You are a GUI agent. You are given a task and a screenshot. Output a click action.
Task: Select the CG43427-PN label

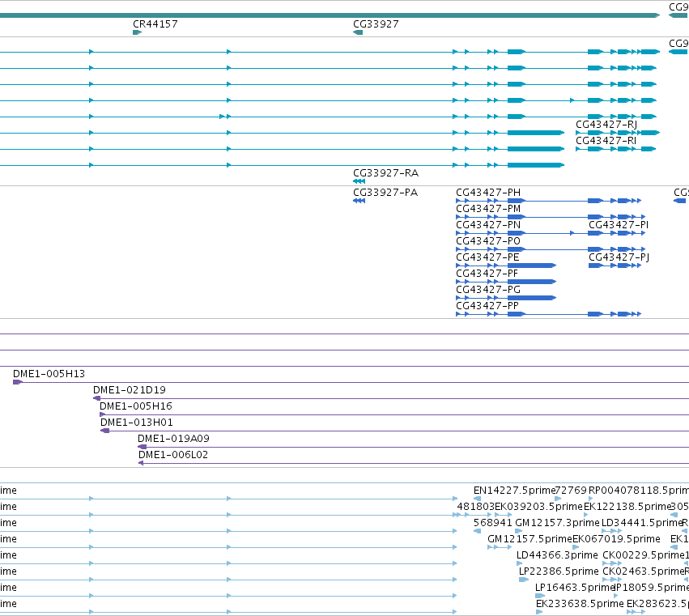click(x=488, y=225)
